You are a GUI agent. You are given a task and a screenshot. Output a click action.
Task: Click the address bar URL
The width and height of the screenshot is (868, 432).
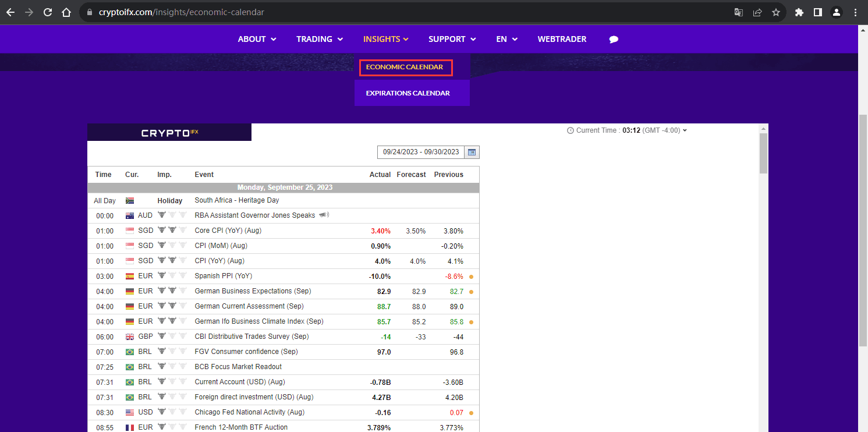181,12
